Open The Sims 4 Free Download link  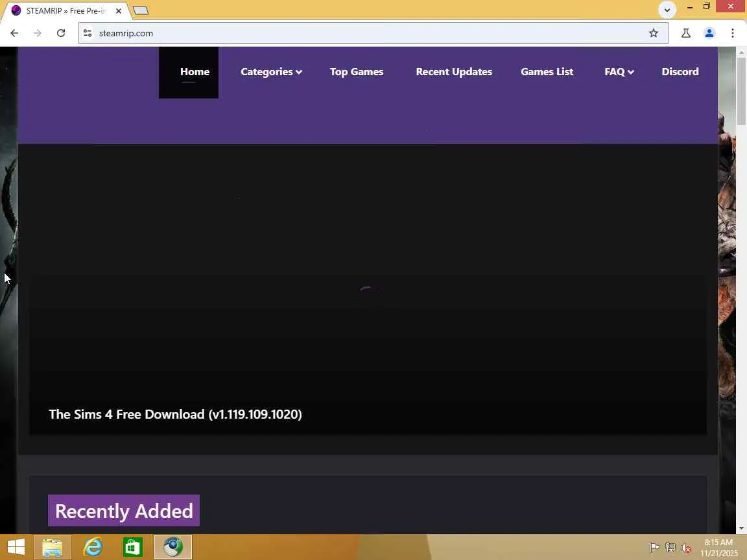click(175, 414)
